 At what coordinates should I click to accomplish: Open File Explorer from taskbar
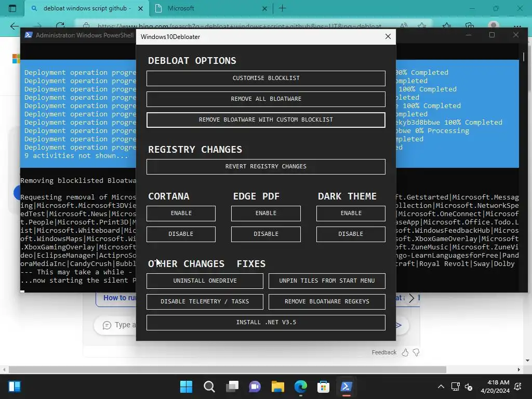coord(277,387)
